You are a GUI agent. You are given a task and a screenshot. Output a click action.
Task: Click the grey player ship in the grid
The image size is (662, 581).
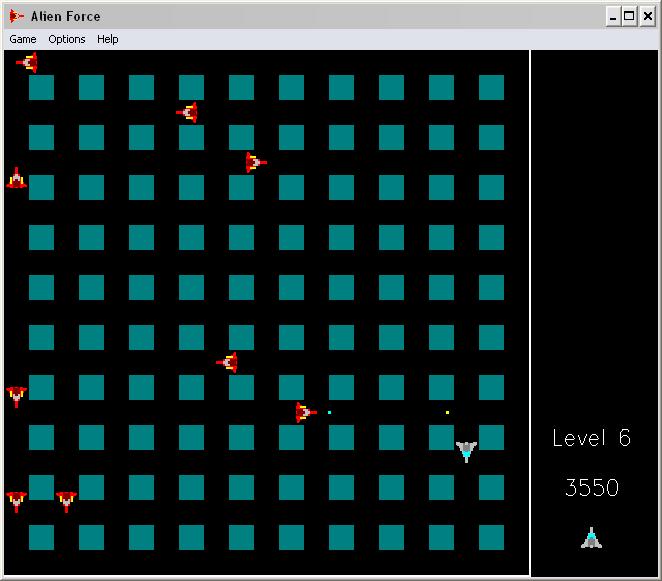(466, 451)
